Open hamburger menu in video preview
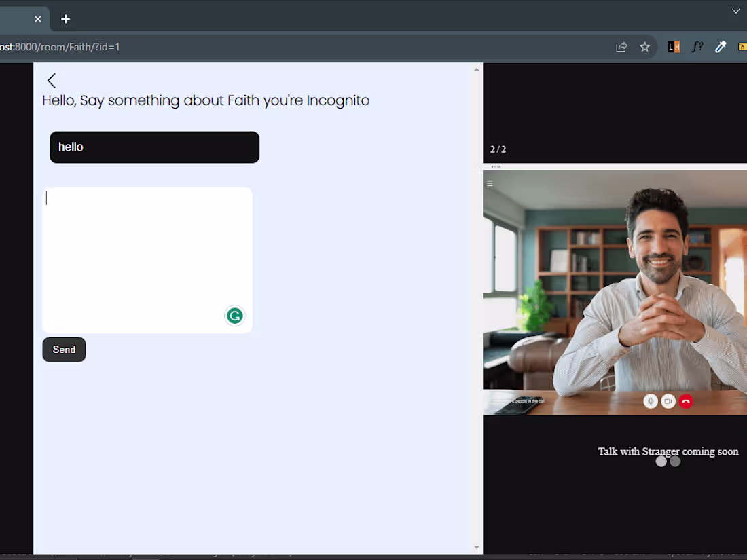Viewport: 747px width, 560px height. pyautogui.click(x=490, y=183)
